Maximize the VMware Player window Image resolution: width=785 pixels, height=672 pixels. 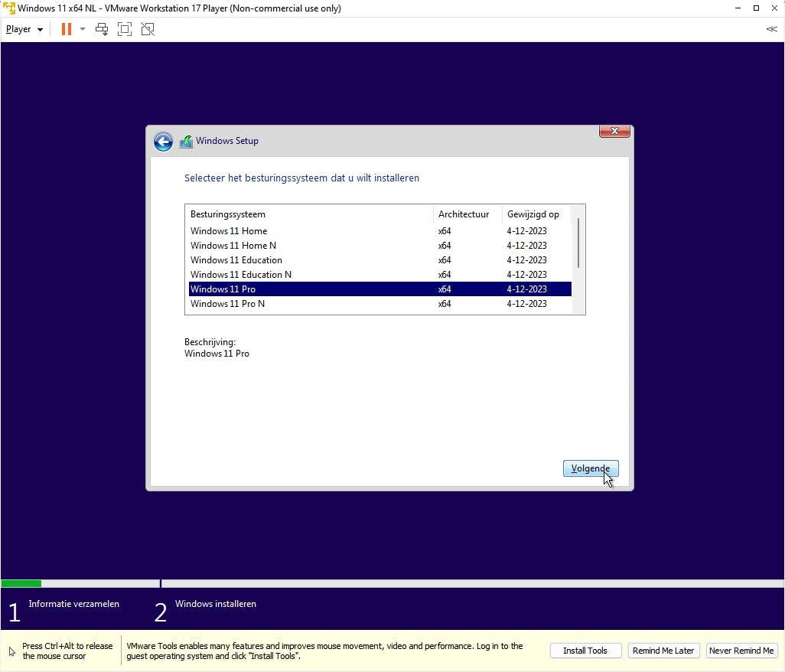(756, 8)
